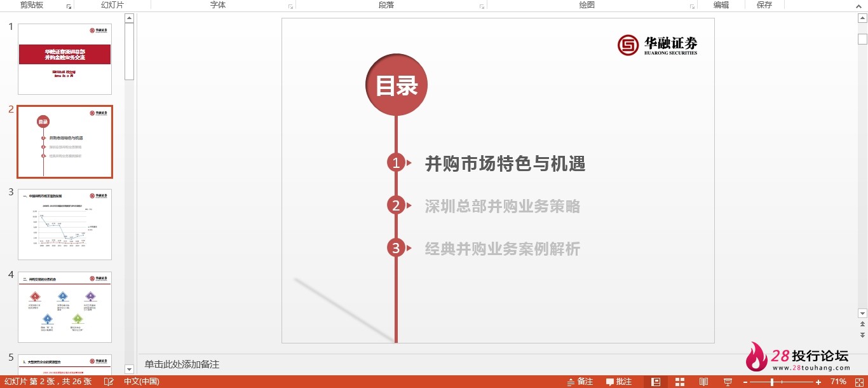Image resolution: width=868 pixels, height=388 pixels.
Task: Open zoom dialog via 71% label
Action: (838, 382)
